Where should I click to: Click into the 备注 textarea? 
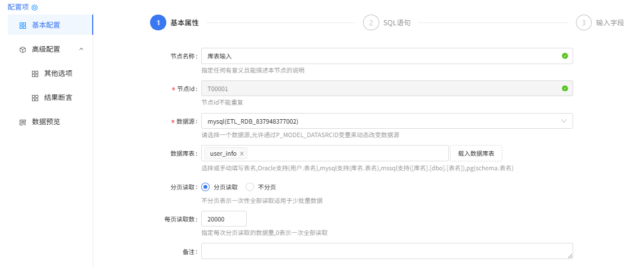(387, 251)
